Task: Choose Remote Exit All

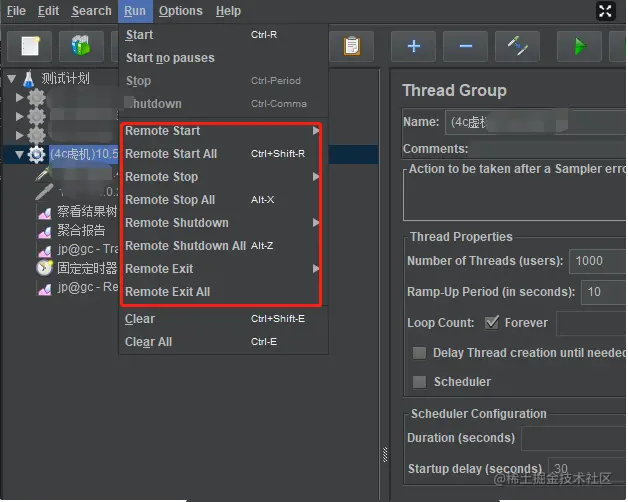Action: pos(221,292)
